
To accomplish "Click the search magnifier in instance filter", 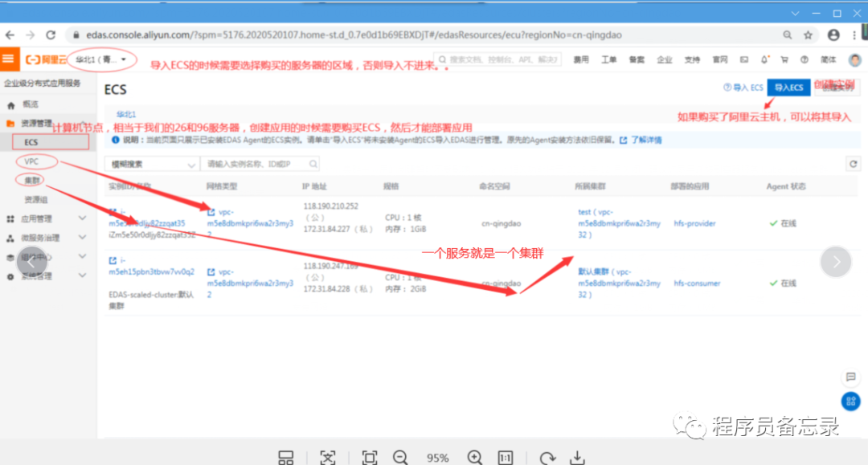I will pyautogui.click(x=313, y=164).
